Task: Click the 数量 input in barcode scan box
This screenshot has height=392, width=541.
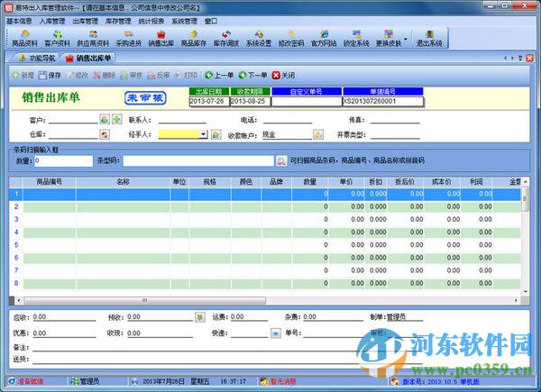Action: [x=64, y=160]
